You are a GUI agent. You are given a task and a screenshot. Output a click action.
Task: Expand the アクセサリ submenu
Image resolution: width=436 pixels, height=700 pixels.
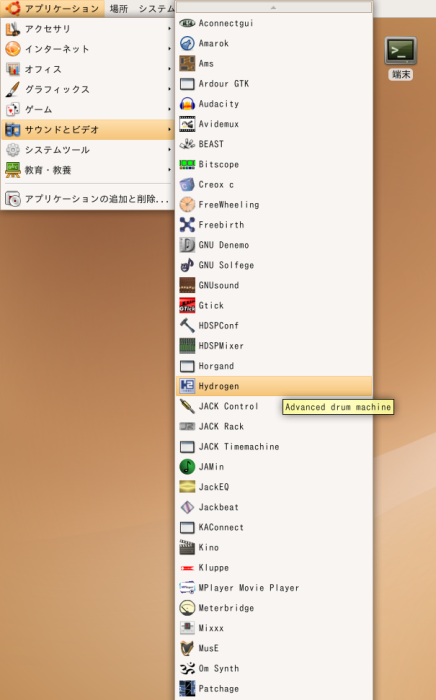[87, 29]
